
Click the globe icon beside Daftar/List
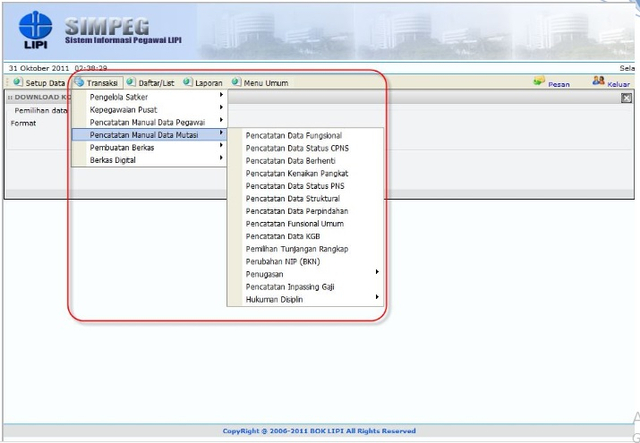[131, 82]
